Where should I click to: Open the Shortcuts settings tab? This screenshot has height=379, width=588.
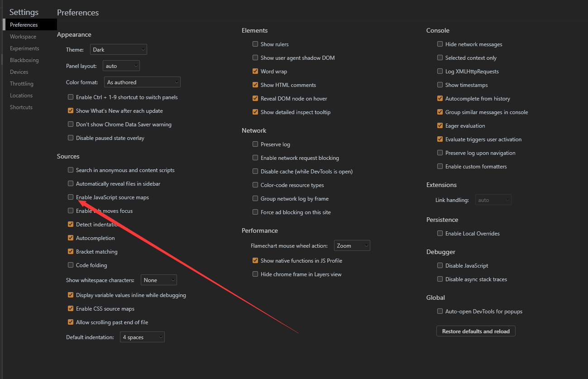(x=21, y=107)
